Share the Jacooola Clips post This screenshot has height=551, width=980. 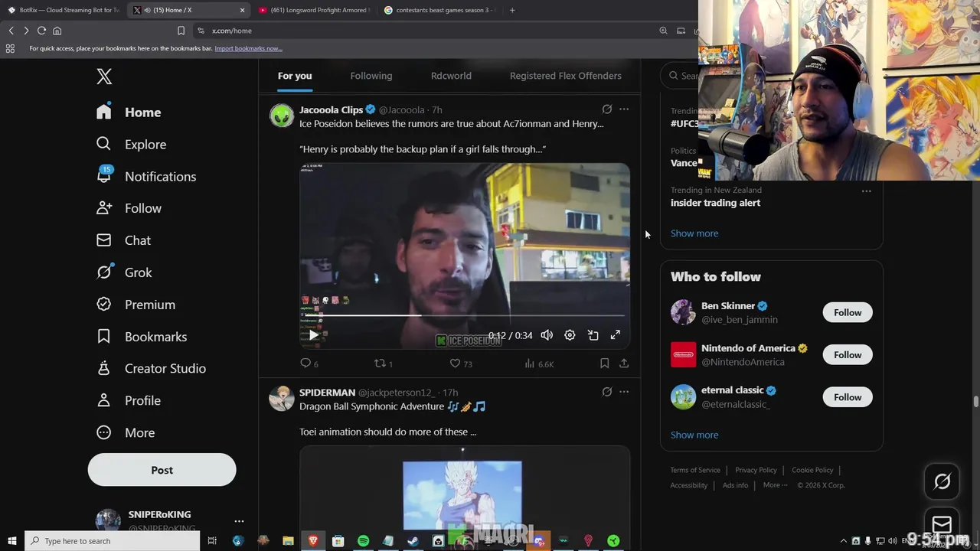tap(624, 364)
